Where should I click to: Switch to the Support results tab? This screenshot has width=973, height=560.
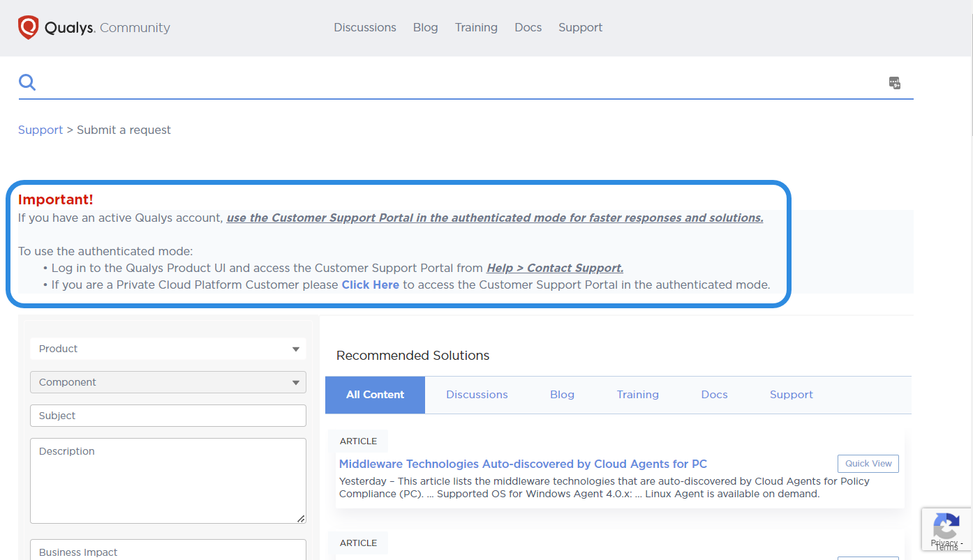coord(792,395)
